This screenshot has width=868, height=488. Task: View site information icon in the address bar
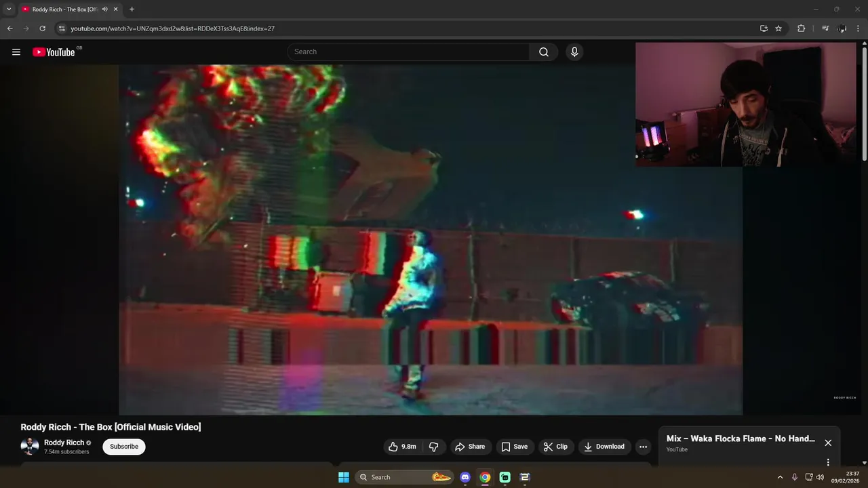click(x=62, y=28)
